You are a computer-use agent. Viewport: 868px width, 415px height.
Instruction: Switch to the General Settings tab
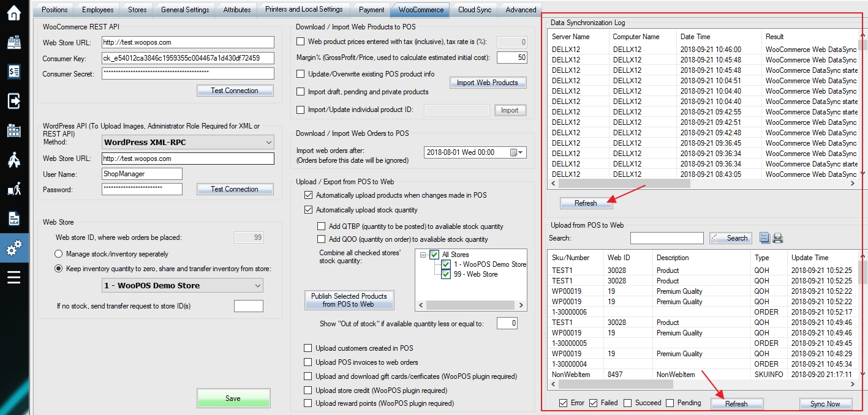pyautogui.click(x=185, y=10)
